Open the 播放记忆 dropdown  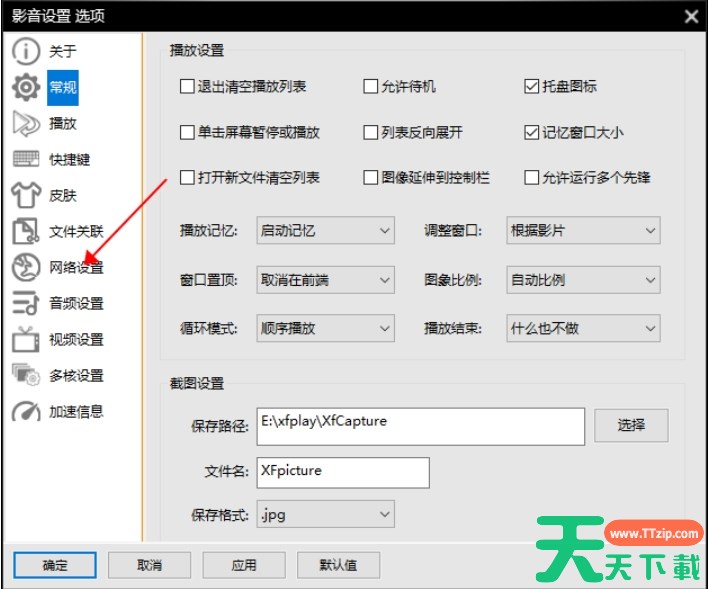coord(326,230)
